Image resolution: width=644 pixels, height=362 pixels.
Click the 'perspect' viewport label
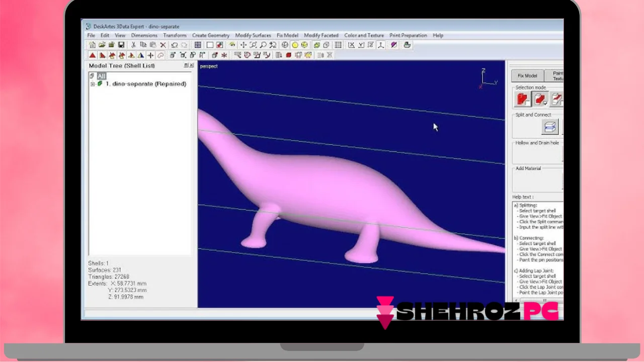coord(209,66)
